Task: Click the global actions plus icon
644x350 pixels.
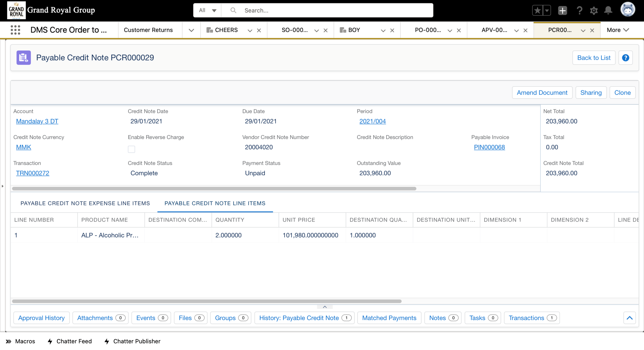Action: pyautogui.click(x=562, y=11)
